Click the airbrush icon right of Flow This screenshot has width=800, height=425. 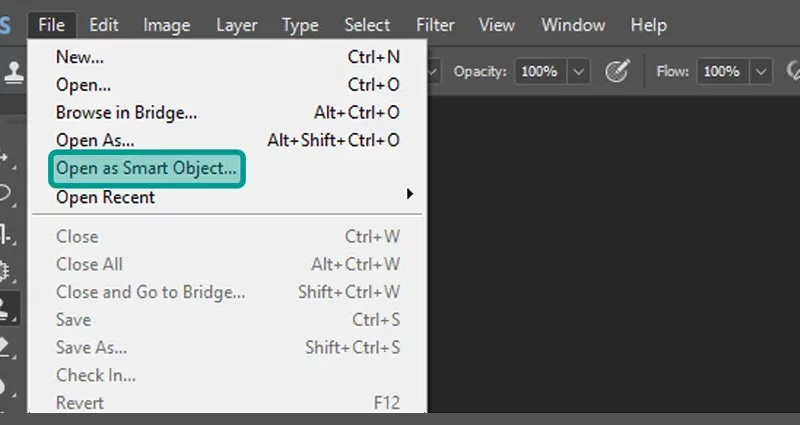793,71
